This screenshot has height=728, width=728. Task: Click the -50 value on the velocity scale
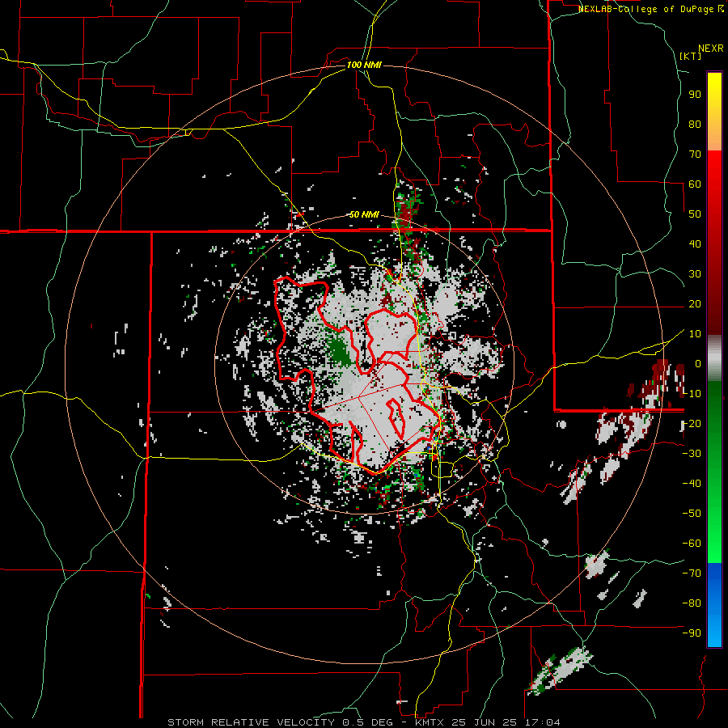coord(692,514)
